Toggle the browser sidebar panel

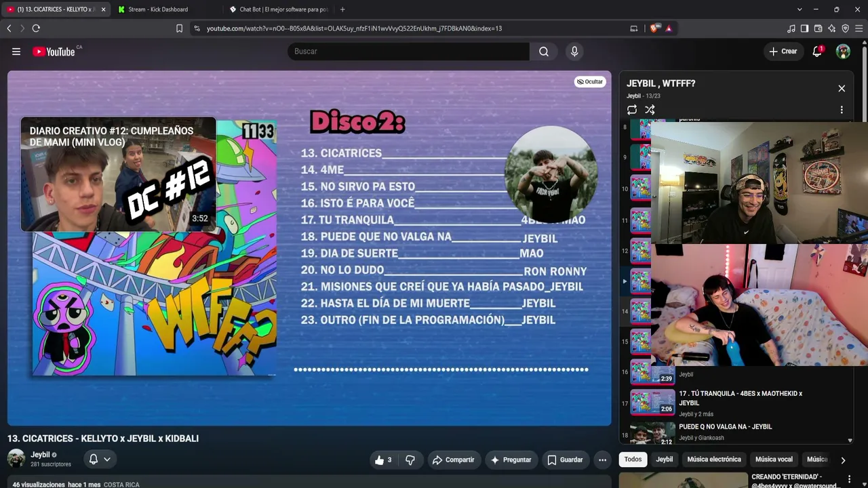[804, 28]
